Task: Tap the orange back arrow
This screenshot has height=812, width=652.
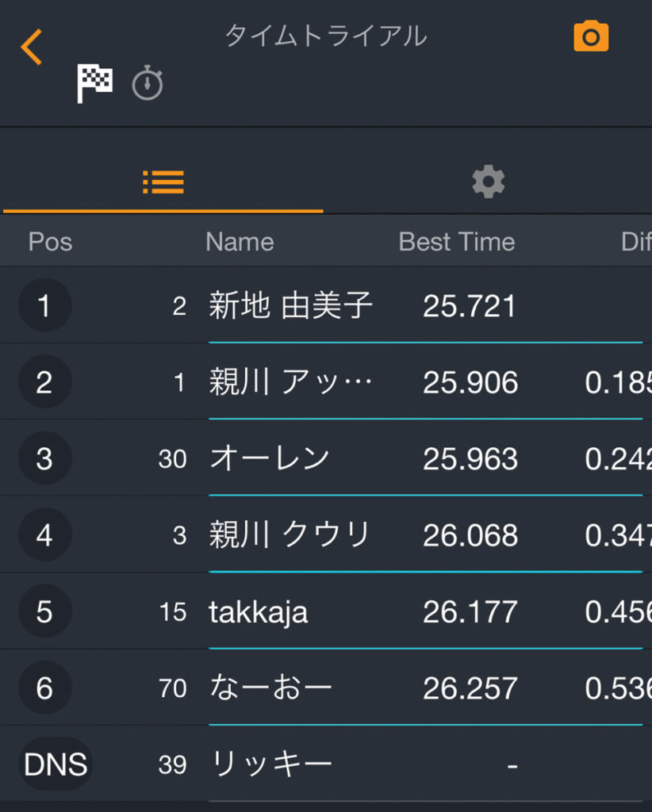Action: click(x=31, y=48)
